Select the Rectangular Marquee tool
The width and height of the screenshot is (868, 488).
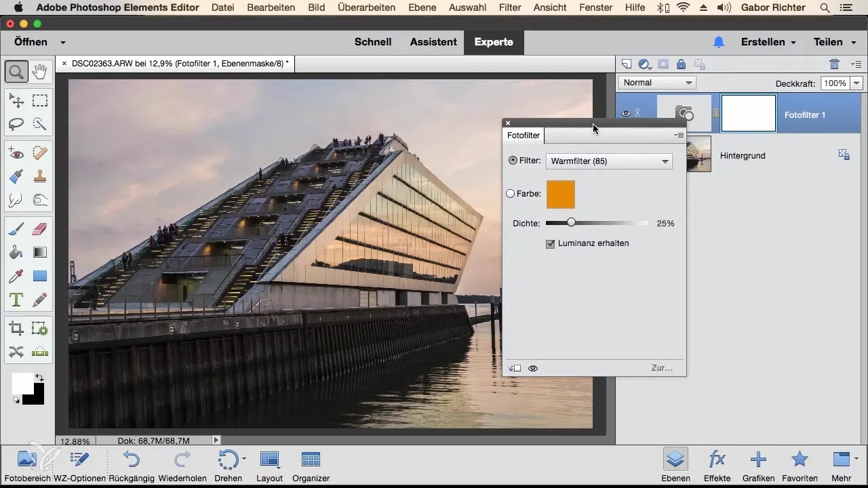[x=39, y=101]
